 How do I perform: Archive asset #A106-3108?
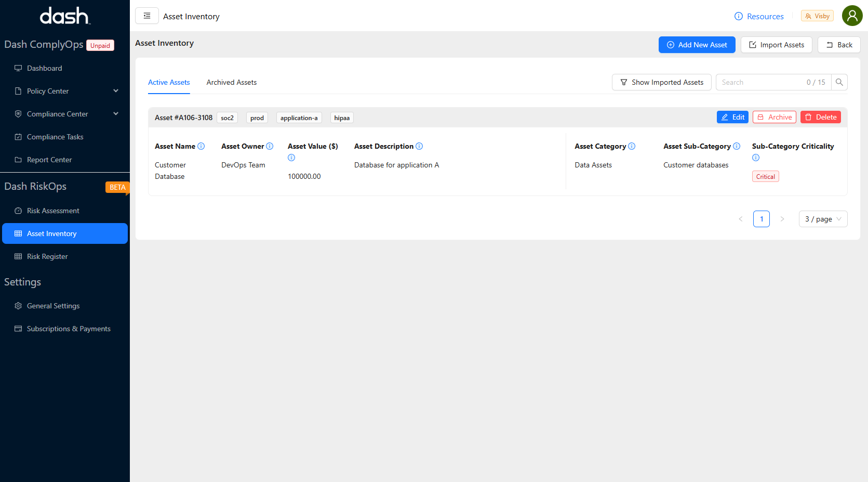(x=774, y=117)
